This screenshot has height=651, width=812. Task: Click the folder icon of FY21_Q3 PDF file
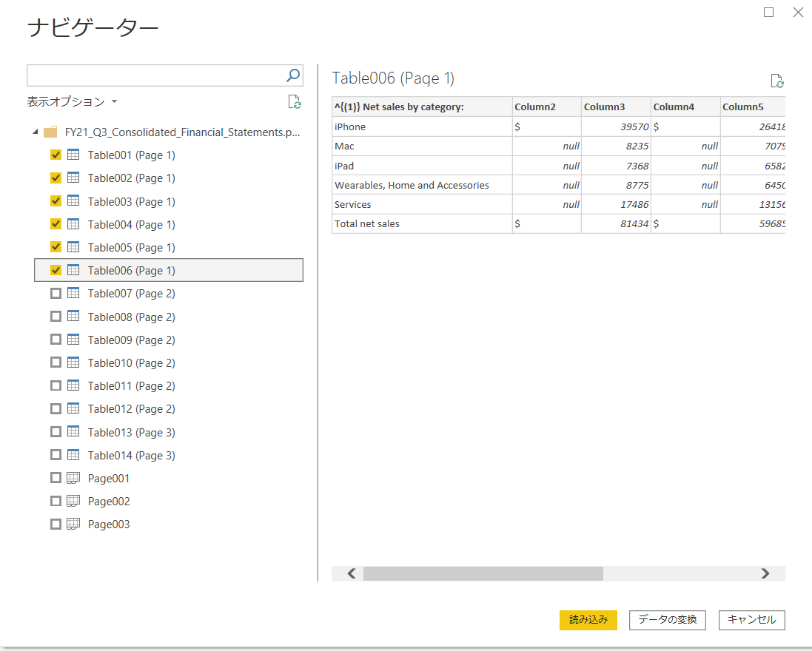pos(50,132)
